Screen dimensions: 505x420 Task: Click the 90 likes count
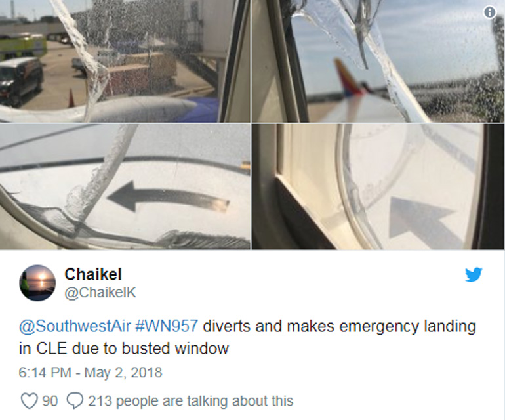[x=50, y=401]
